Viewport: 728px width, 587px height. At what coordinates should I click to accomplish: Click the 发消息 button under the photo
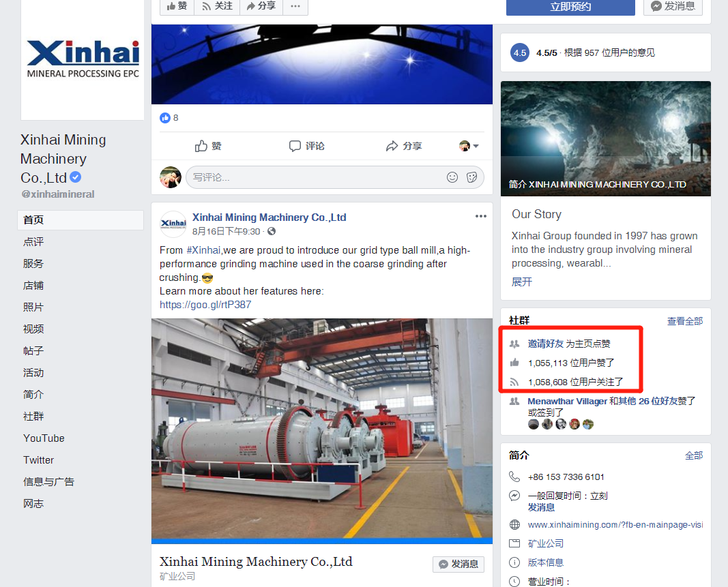tap(458, 565)
